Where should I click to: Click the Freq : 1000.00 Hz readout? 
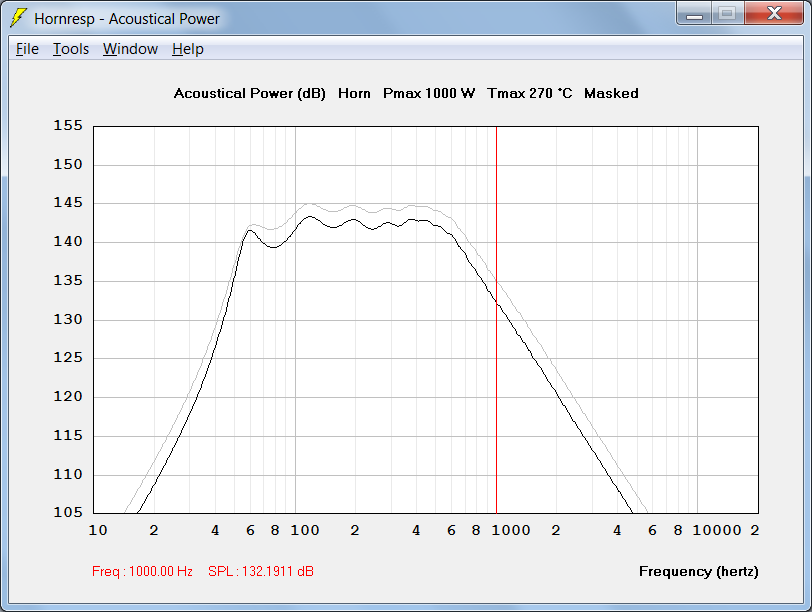click(142, 572)
